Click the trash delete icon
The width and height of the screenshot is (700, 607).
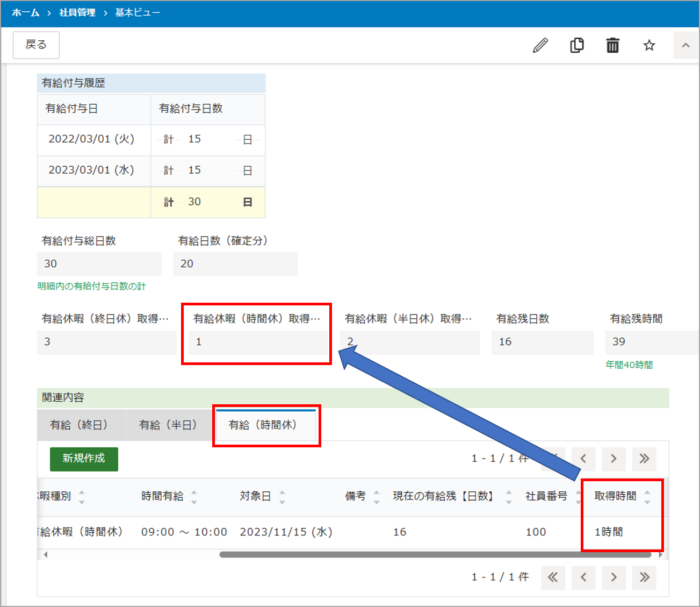pos(612,45)
